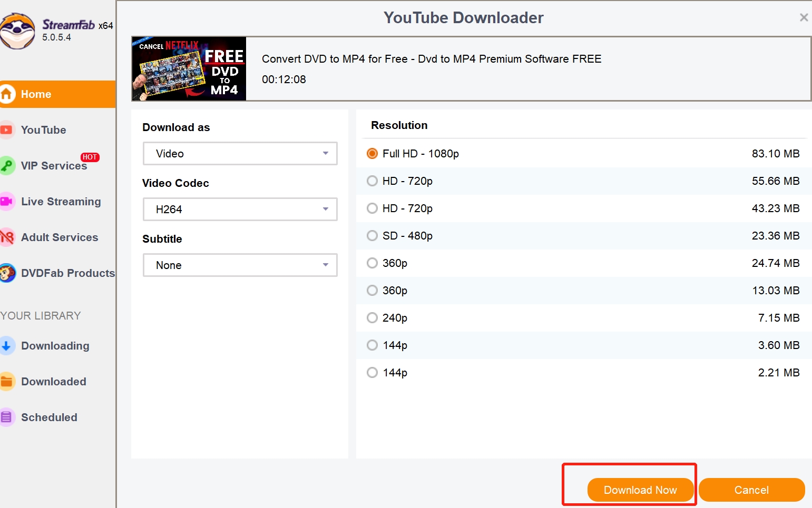
Task: Click the 23.36 MB file size
Action: coord(776,236)
